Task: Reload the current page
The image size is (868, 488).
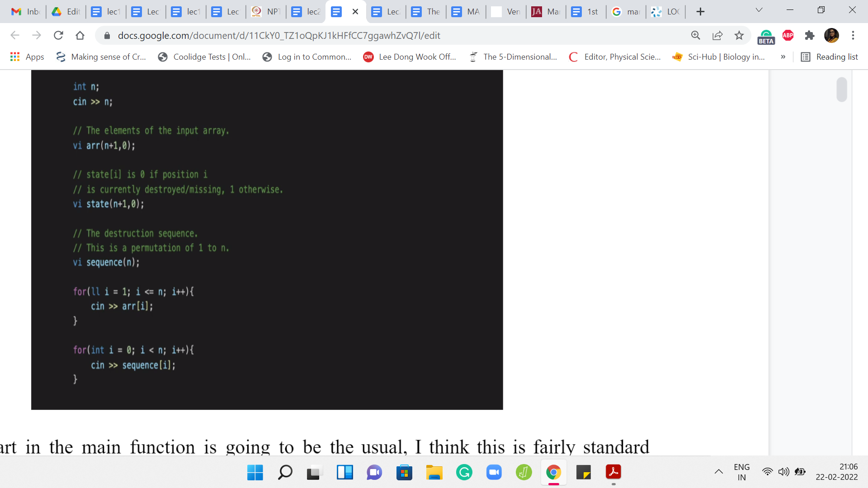Action: click(58, 35)
